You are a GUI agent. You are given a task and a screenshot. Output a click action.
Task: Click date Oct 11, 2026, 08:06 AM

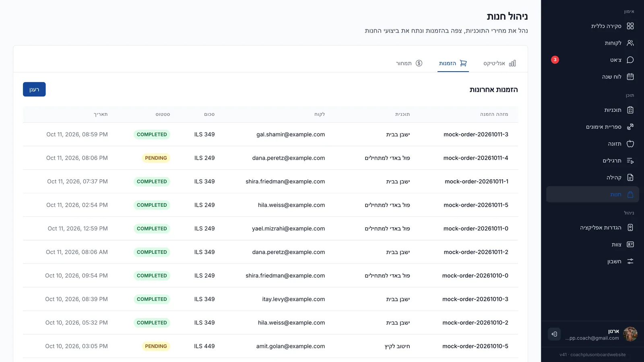(77, 252)
